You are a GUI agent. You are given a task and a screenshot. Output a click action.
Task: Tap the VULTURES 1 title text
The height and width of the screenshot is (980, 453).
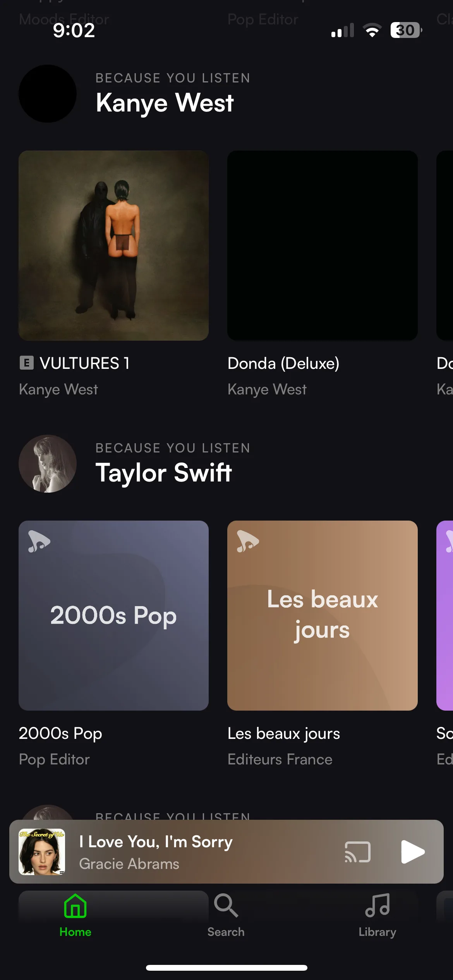[84, 363]
